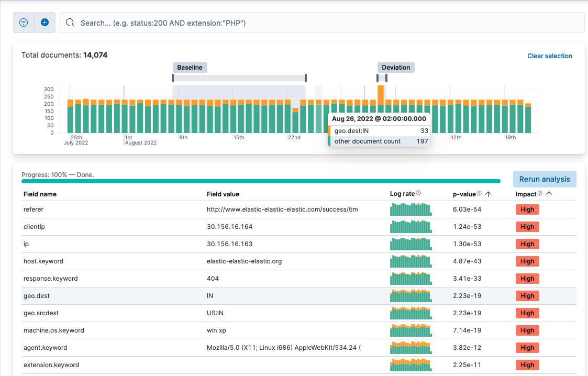Click into the search query field
This screenshot has width=588, height=376.
pyautogui.click(x=314, y=23)
